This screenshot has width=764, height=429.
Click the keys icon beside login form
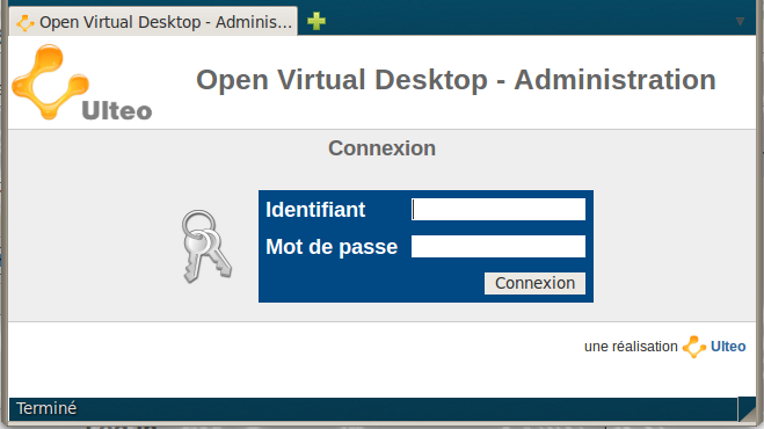coord(206,247)
